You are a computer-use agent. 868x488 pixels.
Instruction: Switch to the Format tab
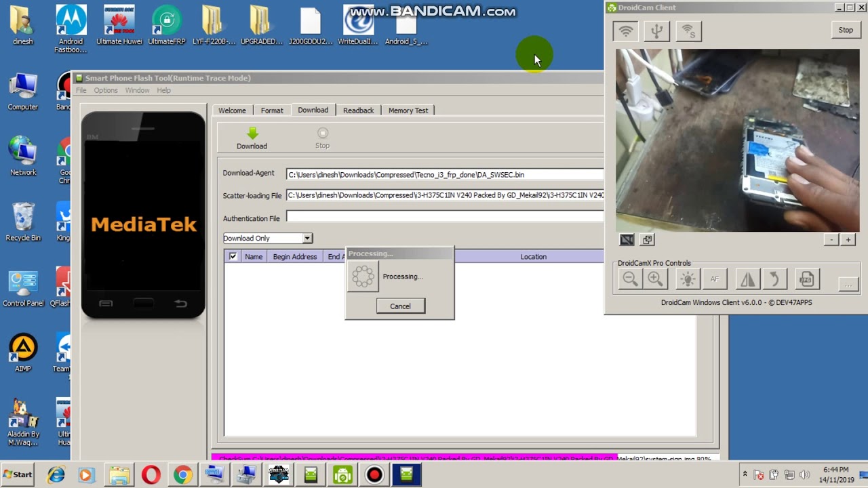272,110
